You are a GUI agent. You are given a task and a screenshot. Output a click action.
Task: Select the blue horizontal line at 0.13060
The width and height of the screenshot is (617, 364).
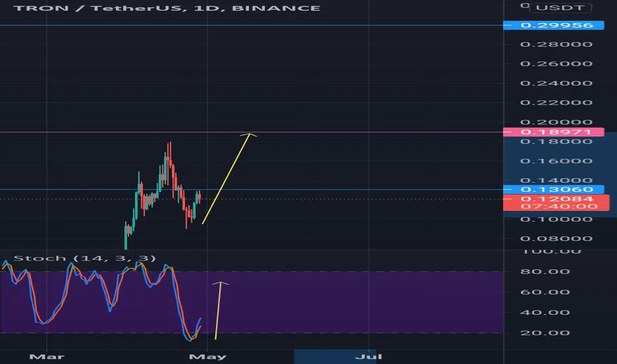(x=252, y=190)
